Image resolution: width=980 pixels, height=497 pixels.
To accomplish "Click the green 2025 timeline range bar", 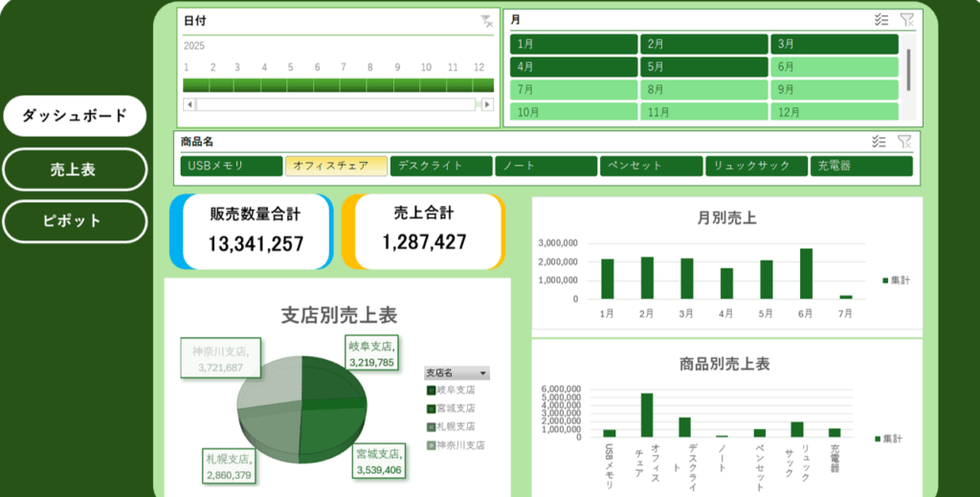I will 339,85.
